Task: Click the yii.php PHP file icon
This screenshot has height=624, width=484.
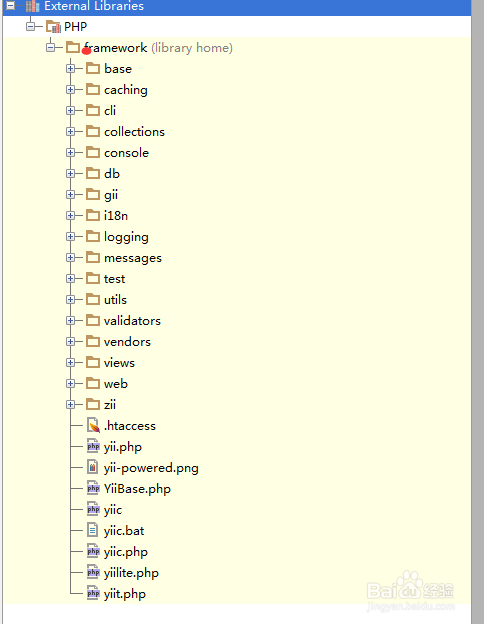Action: pos(93,447)
